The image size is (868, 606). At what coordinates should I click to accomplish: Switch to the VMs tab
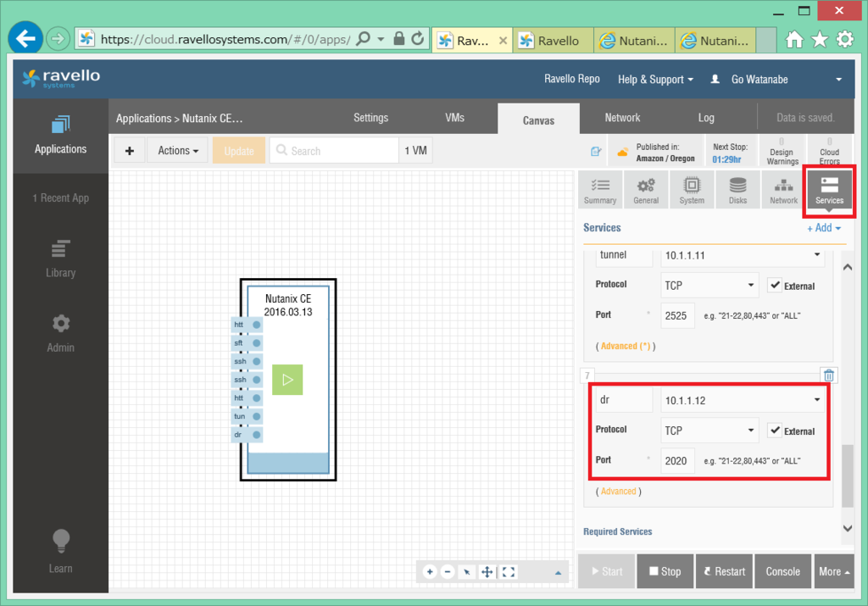click(x=454, y=117)
